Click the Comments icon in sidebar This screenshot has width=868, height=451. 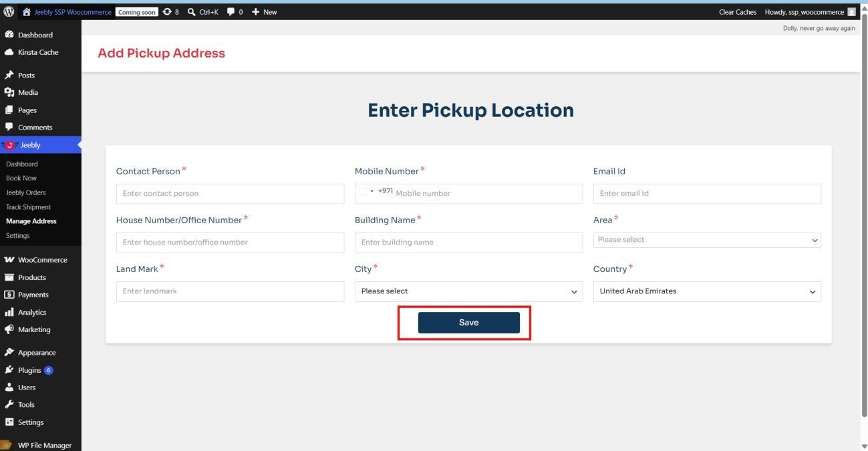coord(9,128)
